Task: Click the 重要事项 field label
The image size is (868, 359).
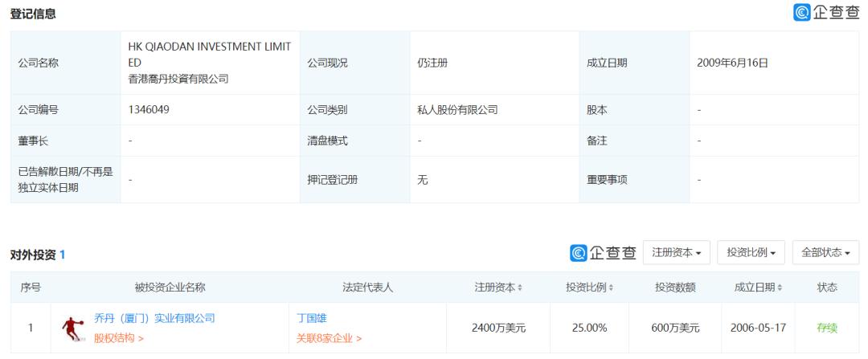Action: pyautogui.click(x=607, y=181)
